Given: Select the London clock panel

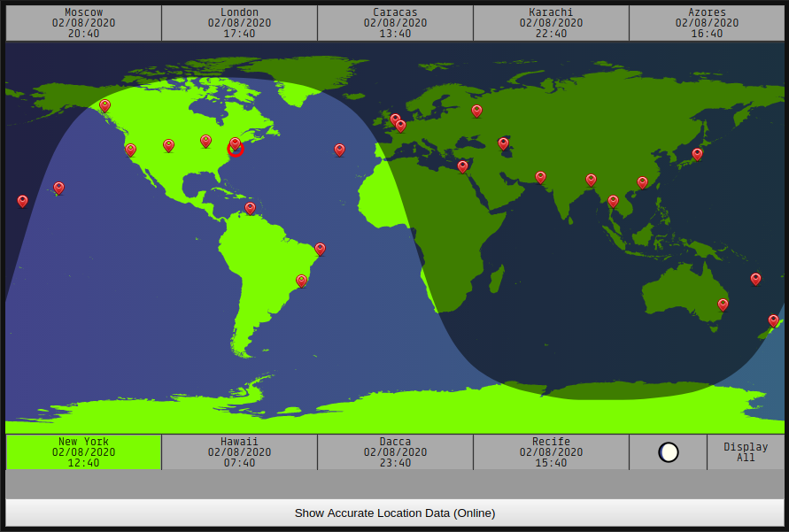Looking at the screenshot, I should [239, 23].
